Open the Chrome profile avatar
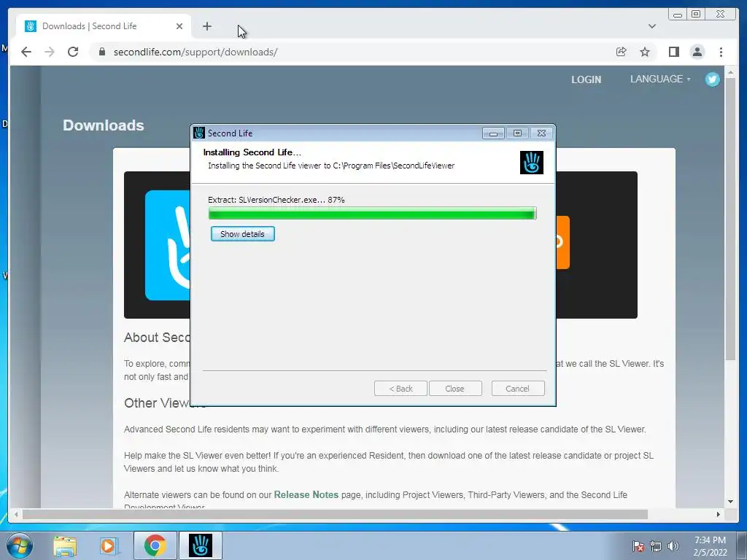 [697, 52]
